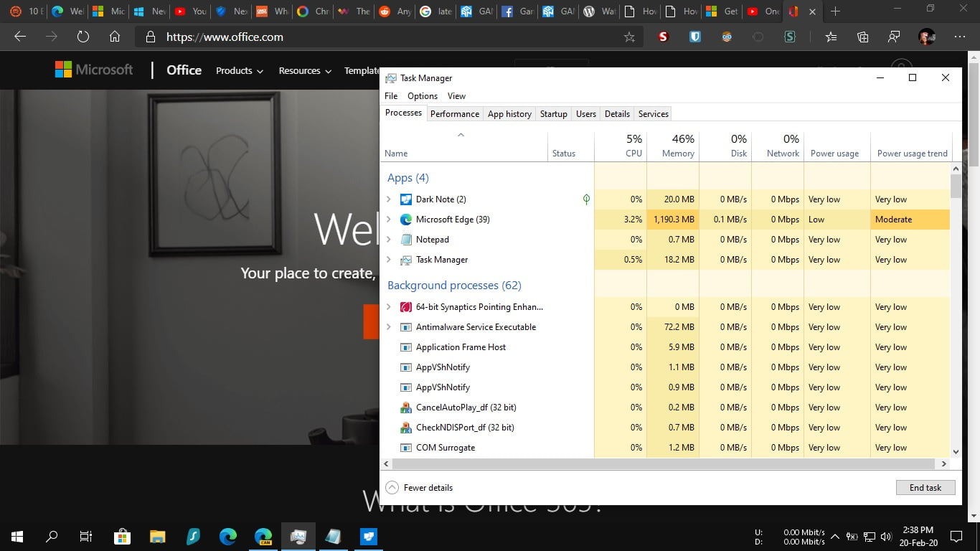Open the Microsoft Store from the taskbar
Viewport: 980px width, 551px height.
[x=123, y=536]
